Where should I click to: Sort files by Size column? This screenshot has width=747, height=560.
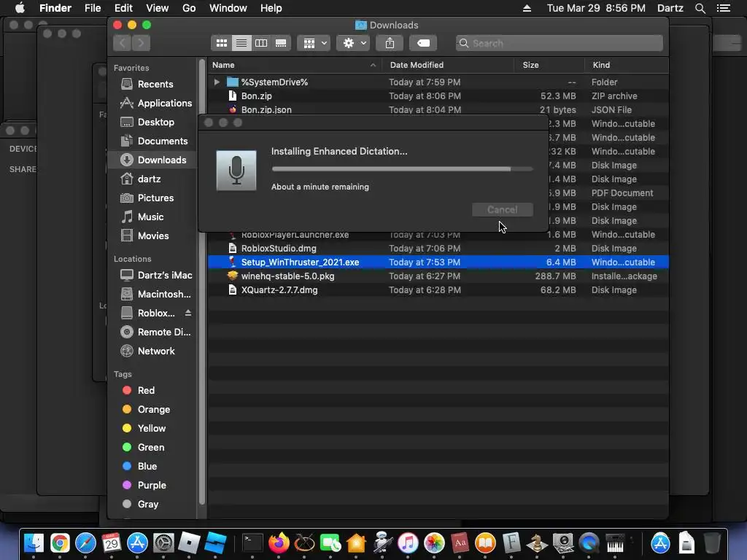pyautogui.click(x=550, y=65)
